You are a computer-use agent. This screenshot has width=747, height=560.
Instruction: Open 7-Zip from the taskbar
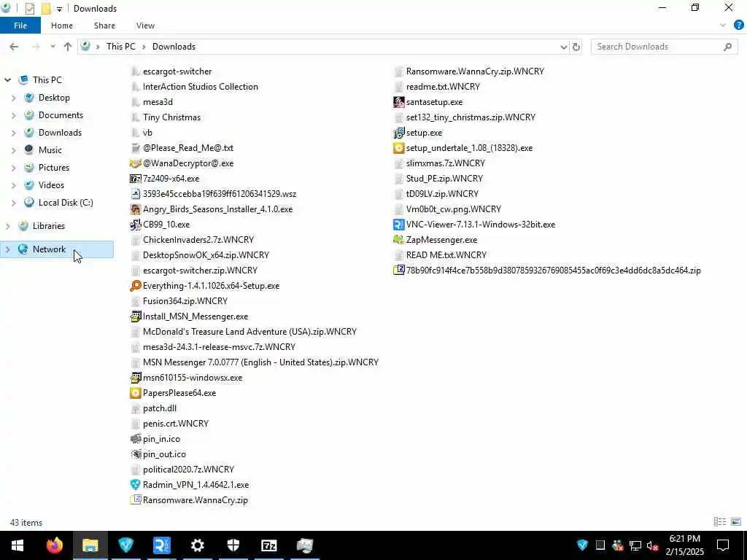coord(268,545)
